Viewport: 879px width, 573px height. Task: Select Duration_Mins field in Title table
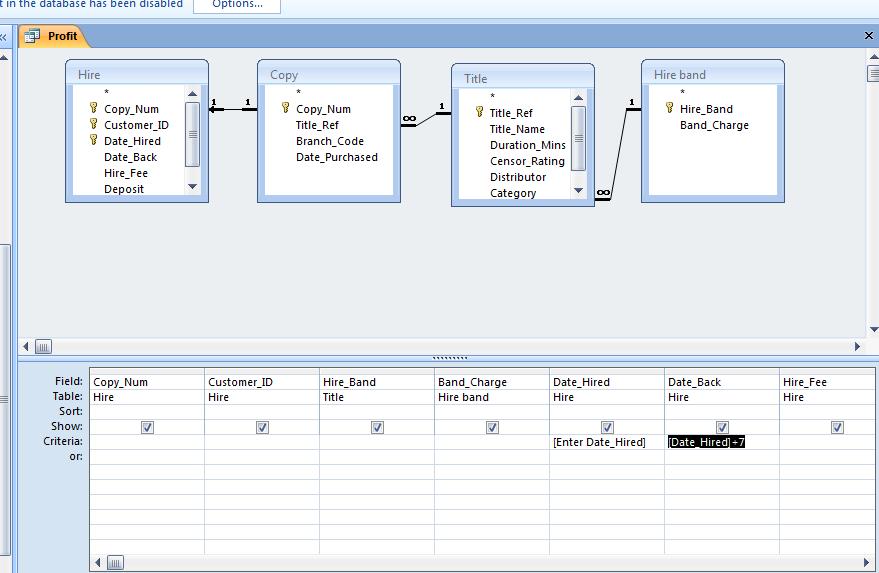coord(528,145)
